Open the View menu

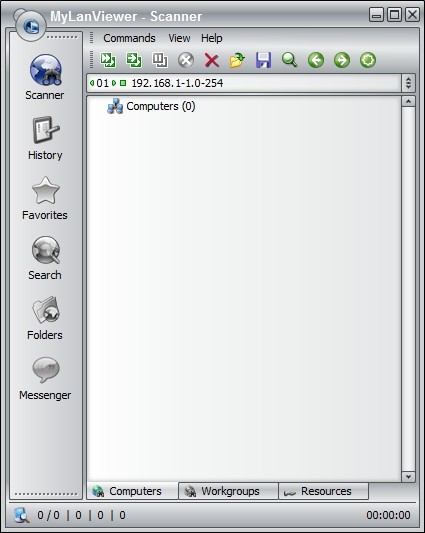point(179,38)
